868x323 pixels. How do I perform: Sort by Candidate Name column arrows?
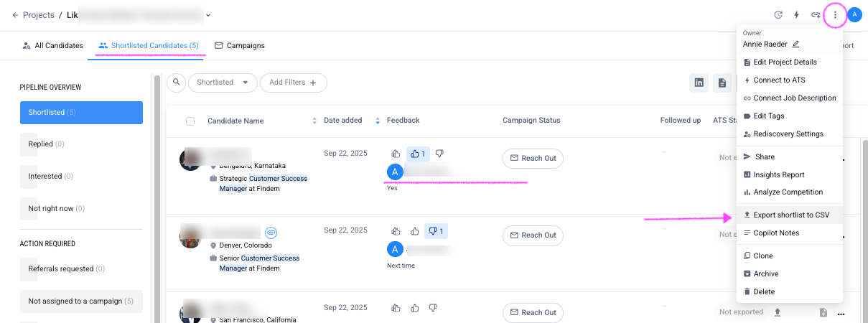click(314, 121)
